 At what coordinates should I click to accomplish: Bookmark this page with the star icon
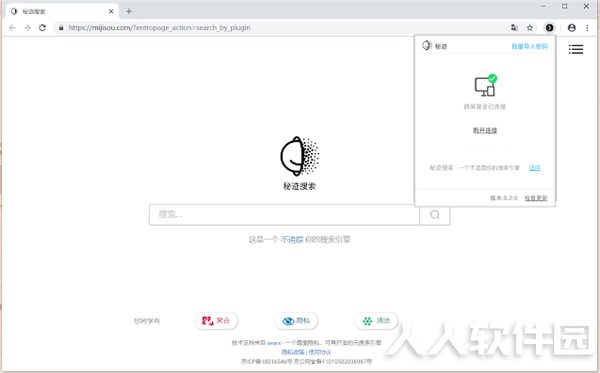tap(530, 28)
